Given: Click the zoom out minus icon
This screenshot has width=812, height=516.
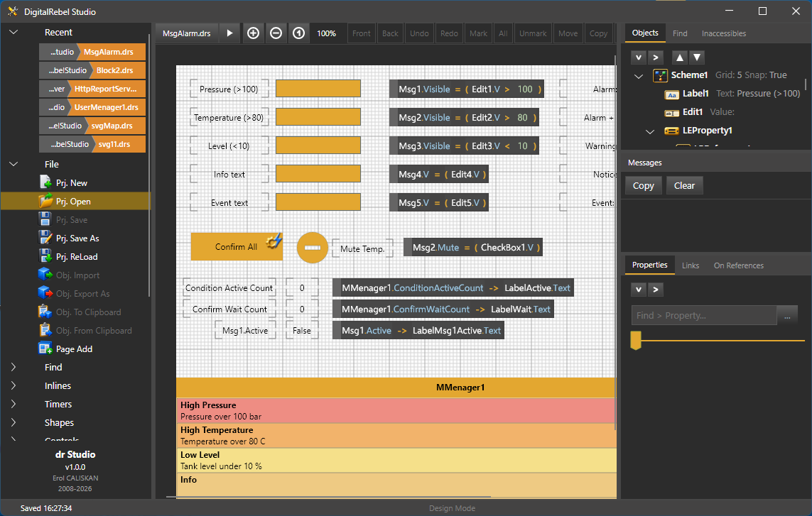Looking at the screenshot, I should [276, 33].
